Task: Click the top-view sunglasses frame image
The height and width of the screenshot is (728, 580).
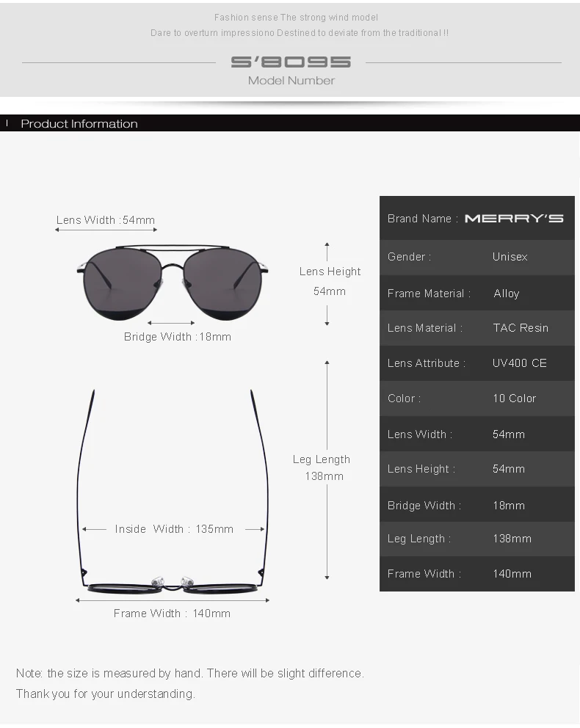Action: tap(173, 492)
